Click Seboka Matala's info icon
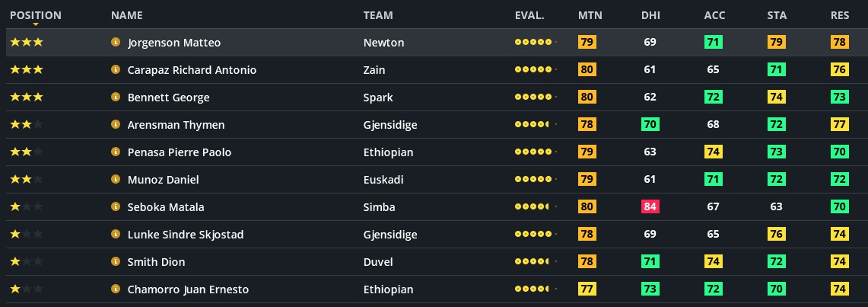868x307 pixels. click(x=116, y=207)
